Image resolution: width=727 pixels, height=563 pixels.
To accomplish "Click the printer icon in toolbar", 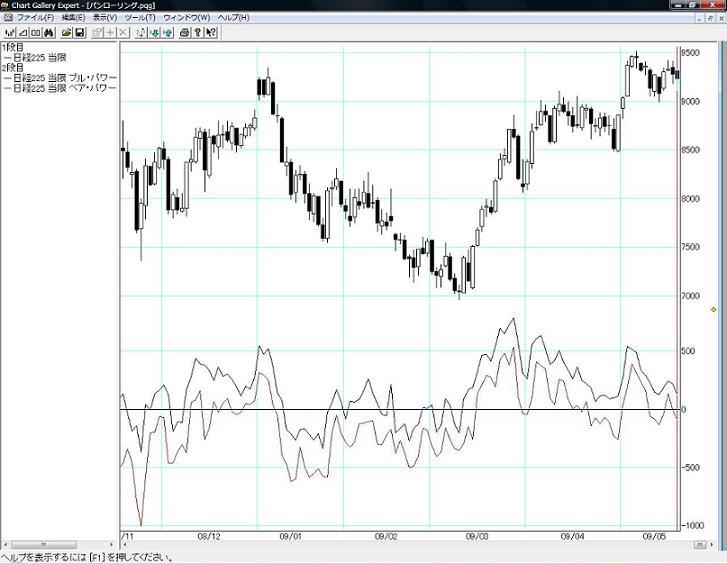I will click(184, 33).
